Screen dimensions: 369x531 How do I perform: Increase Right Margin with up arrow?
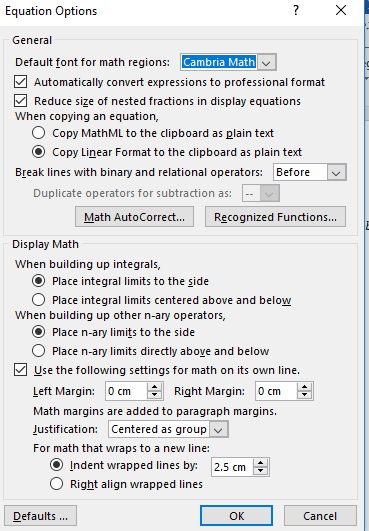pos(305,387)
